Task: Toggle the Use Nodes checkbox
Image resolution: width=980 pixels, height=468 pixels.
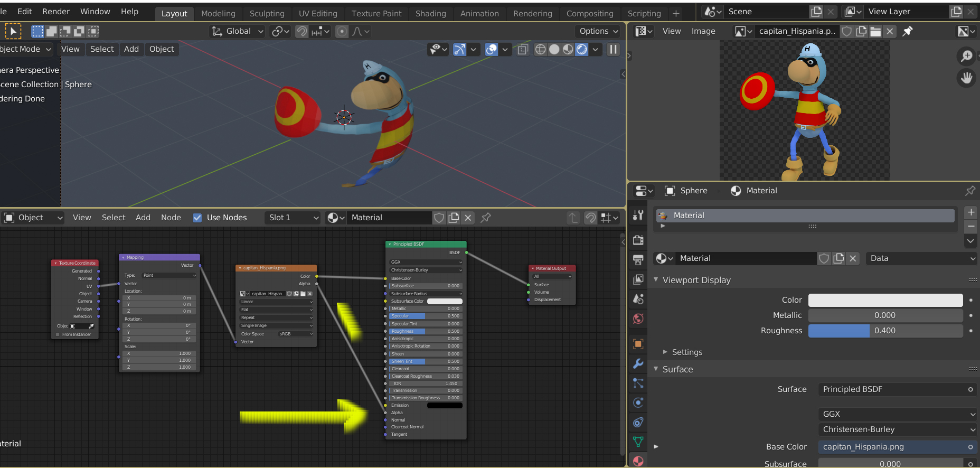Action: 197,218
